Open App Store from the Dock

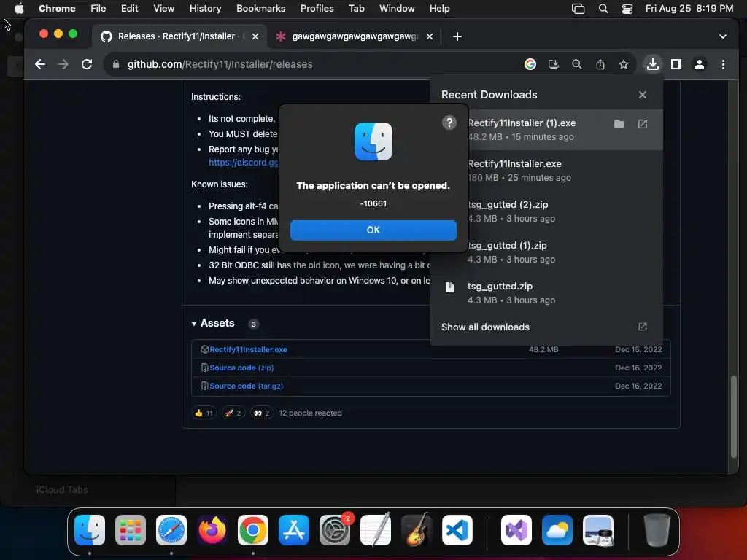tap(294, 530)
